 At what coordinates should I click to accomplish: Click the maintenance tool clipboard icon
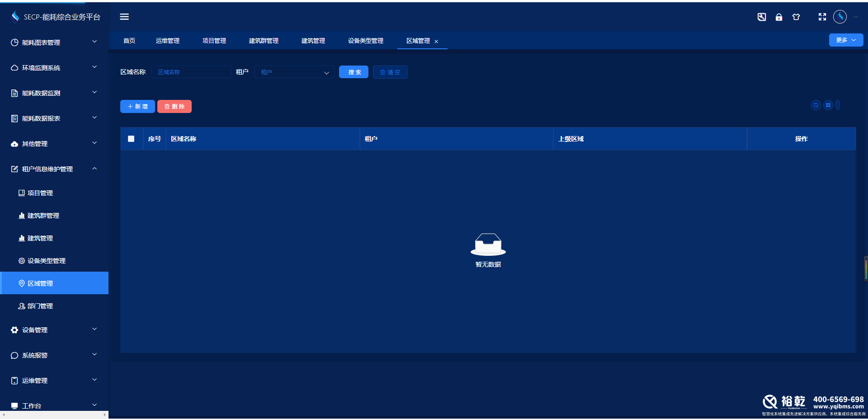761,17
